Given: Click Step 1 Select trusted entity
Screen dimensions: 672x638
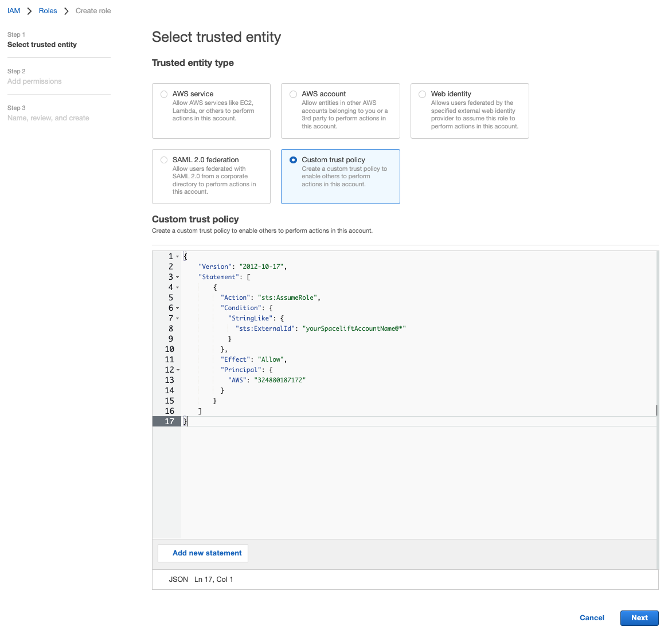Looking at the screenshot, I should point(42,44).
